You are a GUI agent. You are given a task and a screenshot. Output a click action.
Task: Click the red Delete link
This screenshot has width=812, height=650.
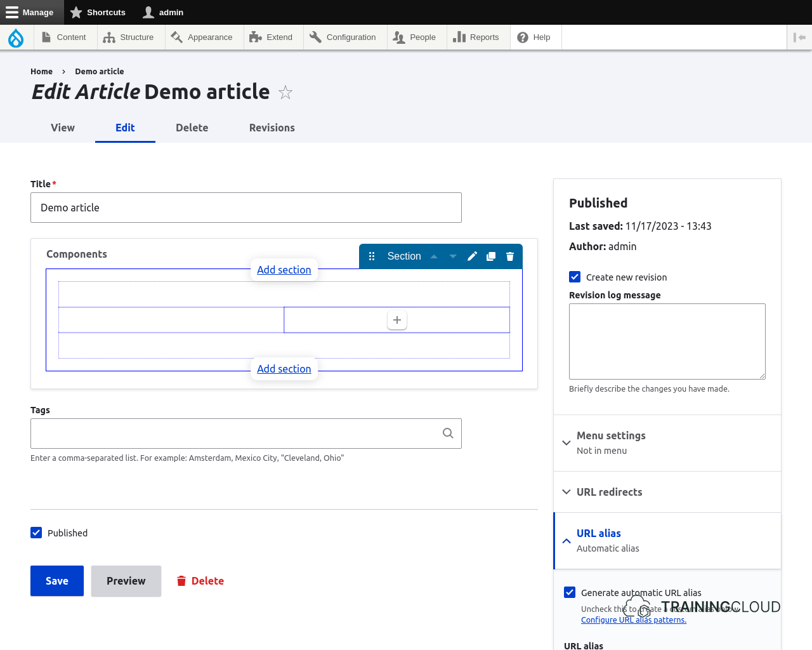(200, 581)
